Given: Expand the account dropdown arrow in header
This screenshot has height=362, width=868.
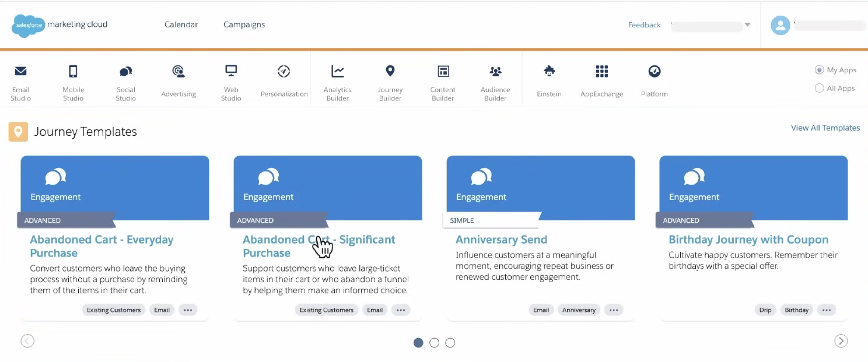Looking at the screenshot, I should (747, 25).
